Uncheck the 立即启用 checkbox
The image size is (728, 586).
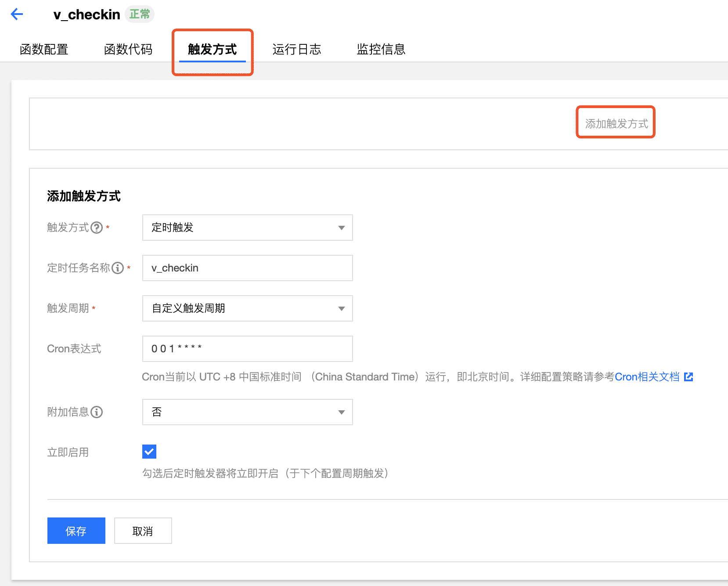tap(149, 452)
